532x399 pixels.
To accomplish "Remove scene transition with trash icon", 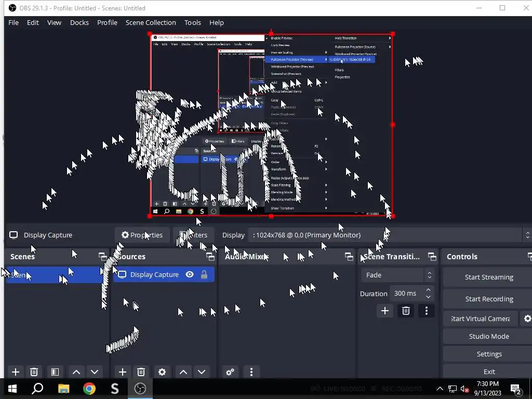I will tap(406, 311).
